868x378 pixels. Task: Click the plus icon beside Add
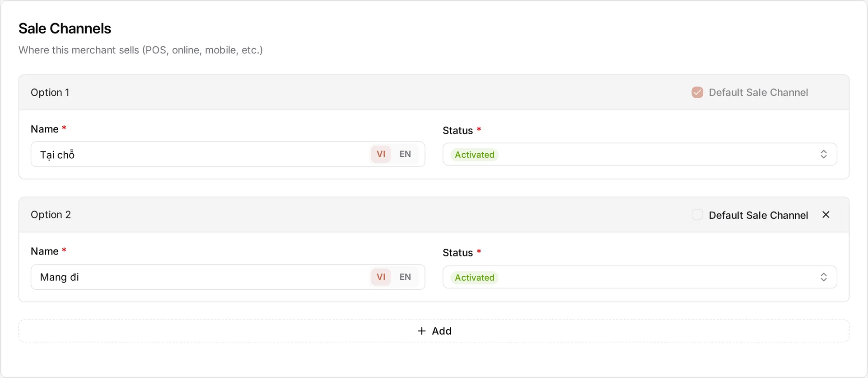click(422, 331)
